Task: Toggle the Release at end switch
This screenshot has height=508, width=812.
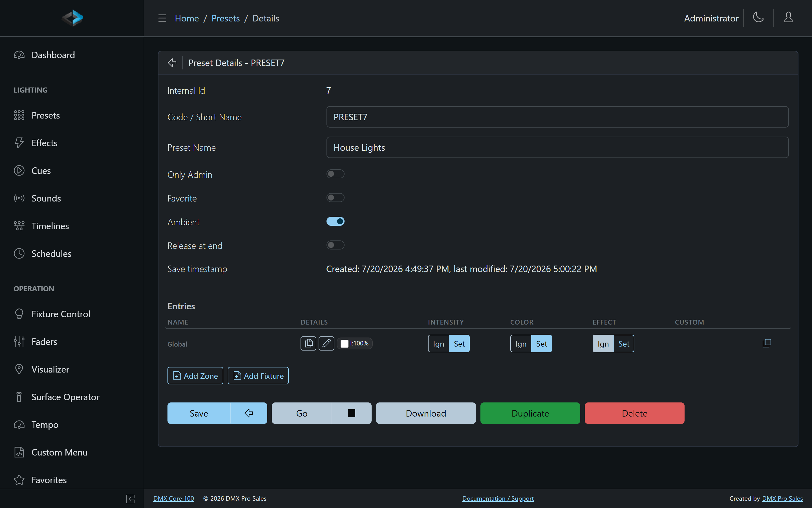Action: pyautogui.click(x=335, y=245)
